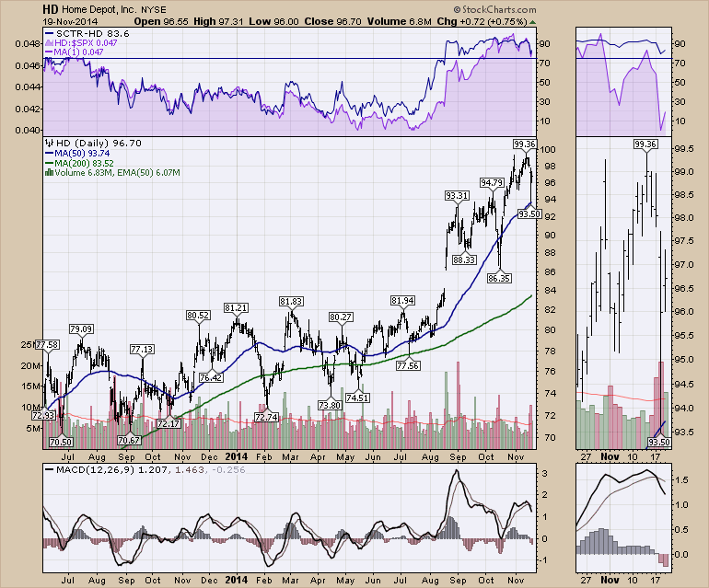Click the Open 96.55 header value
This screenshot has height=588, width=709.
[x=161, y=22]
